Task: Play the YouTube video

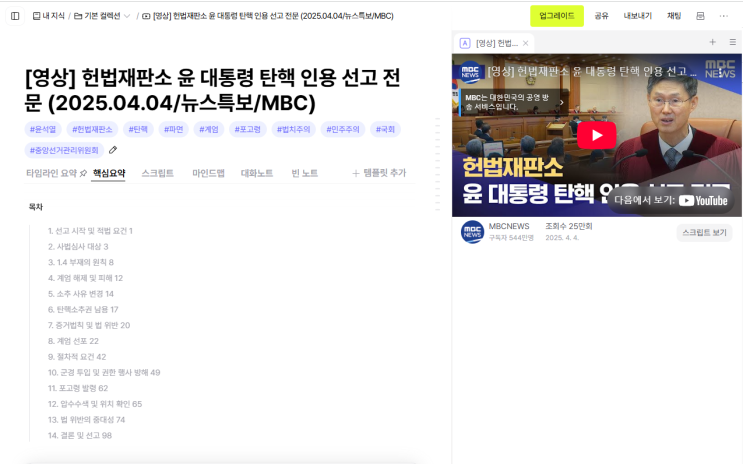Action: point(597,135)
